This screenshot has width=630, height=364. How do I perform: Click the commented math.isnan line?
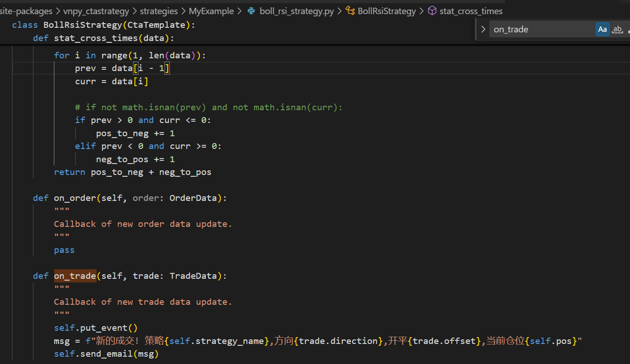209,108
